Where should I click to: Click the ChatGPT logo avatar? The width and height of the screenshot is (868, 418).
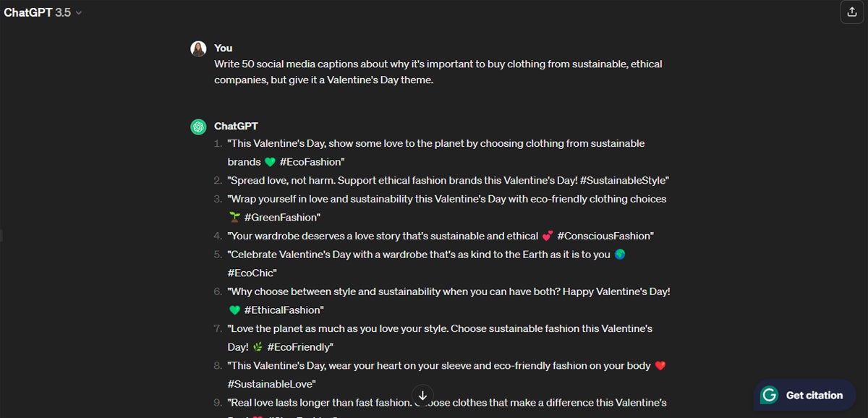(x=198, y=127)
